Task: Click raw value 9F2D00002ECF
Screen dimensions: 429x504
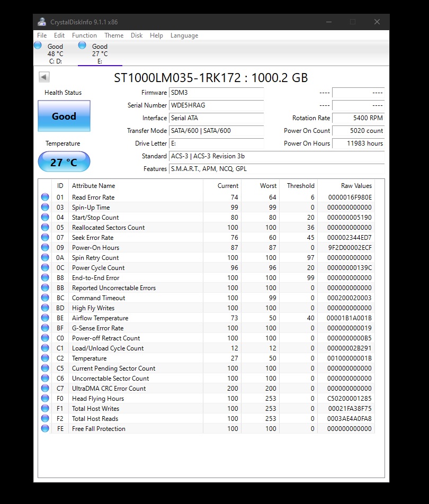Action: pos(350,248)
